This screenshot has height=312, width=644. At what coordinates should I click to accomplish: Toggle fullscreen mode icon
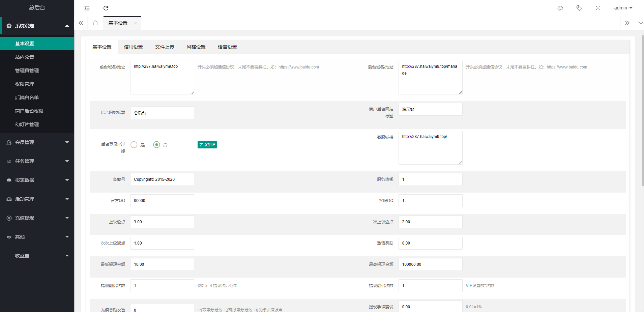tap(598, 8)
